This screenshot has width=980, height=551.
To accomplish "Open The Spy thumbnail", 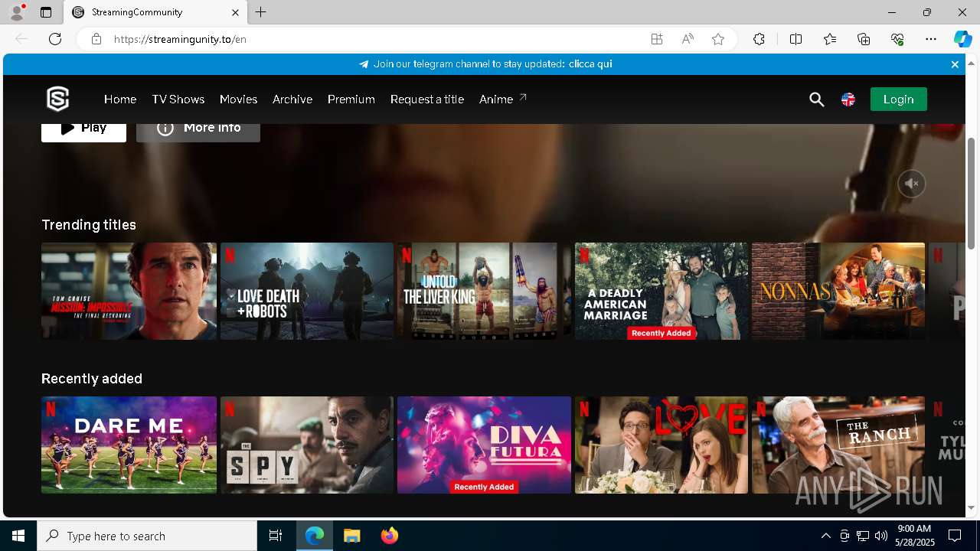I will pos(307,445).
